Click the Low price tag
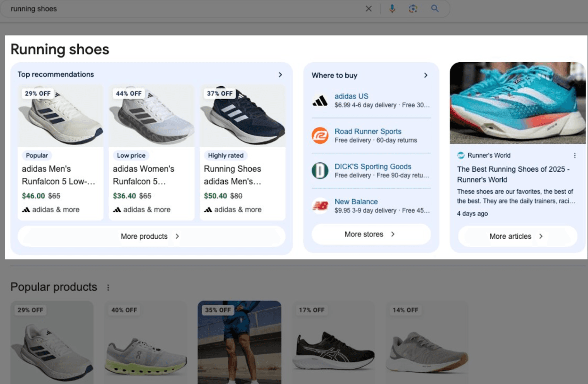The image size is (588, 384). point(131,155)
